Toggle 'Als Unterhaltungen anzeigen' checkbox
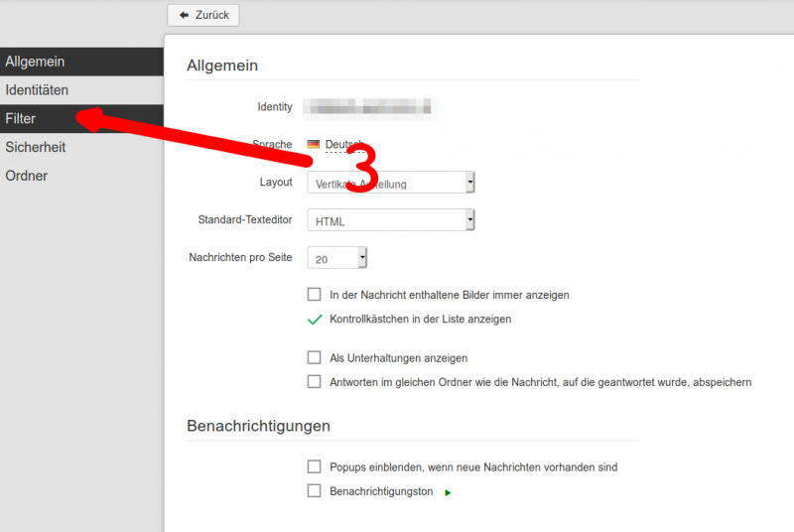 315,357
